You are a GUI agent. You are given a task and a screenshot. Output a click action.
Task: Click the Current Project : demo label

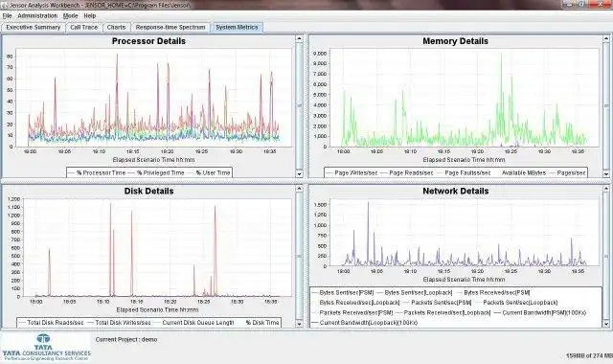[x=126, y=340]
